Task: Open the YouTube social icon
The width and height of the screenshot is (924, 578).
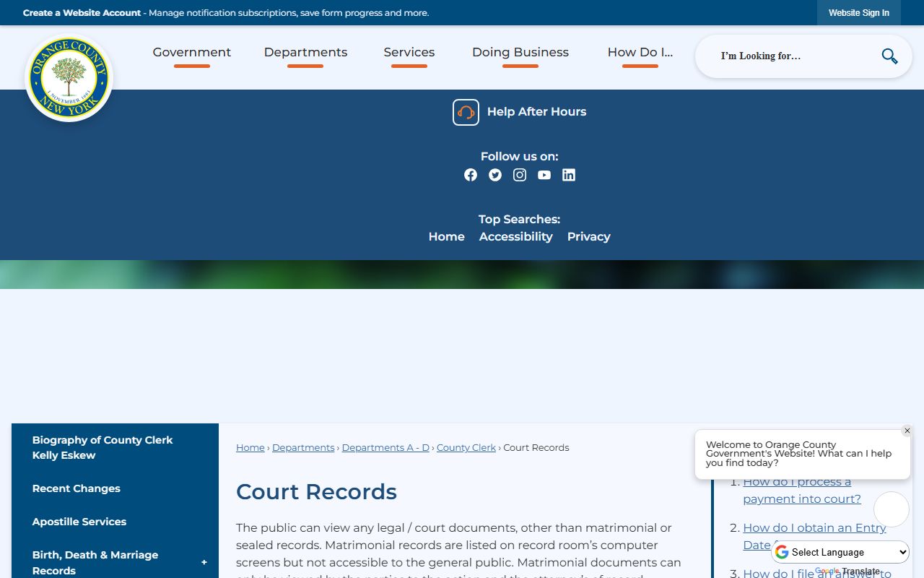Action: pyautogui.click(x=544, y=175)
